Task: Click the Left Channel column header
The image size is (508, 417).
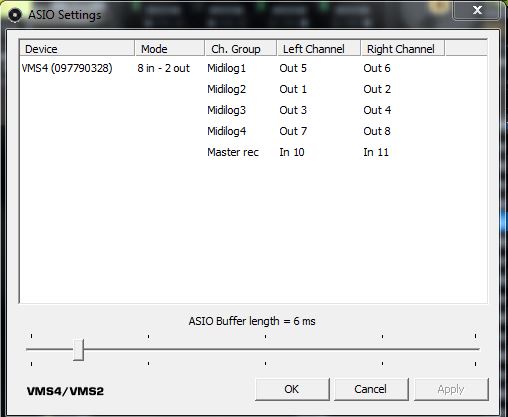Action: click(x=319, y=49)
